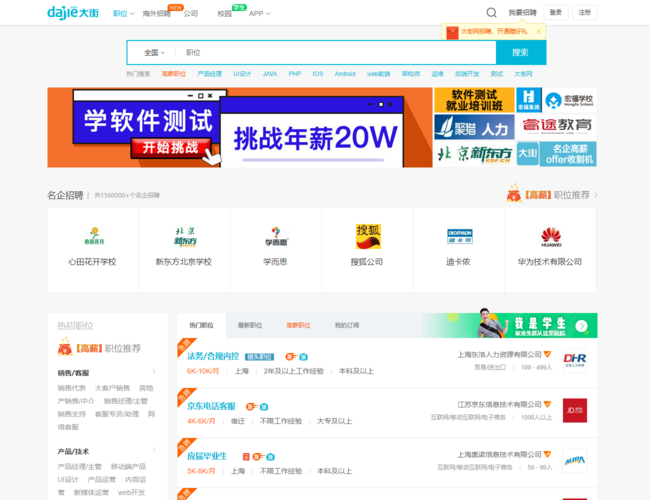Screen dimensions: 650x500
Task: Open the search magnifier icon in header
Action: [491, 13]
